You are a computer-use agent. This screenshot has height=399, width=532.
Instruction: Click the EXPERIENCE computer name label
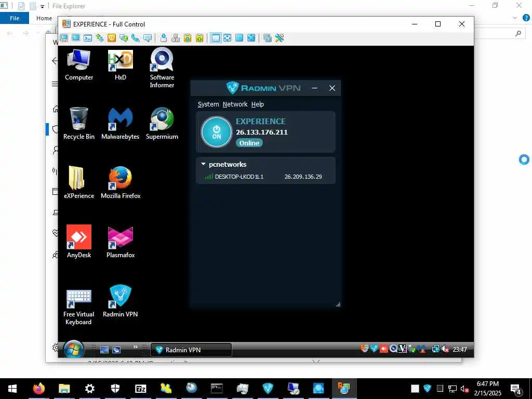261,122
